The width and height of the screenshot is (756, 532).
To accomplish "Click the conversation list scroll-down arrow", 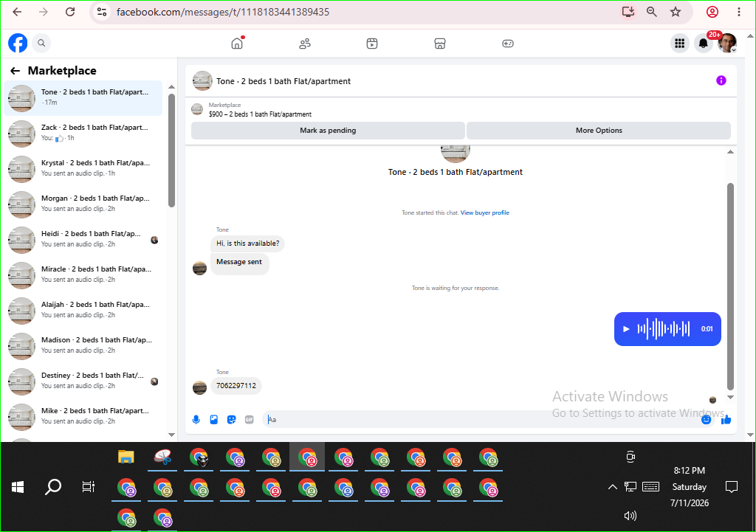I will pos(171,435).
